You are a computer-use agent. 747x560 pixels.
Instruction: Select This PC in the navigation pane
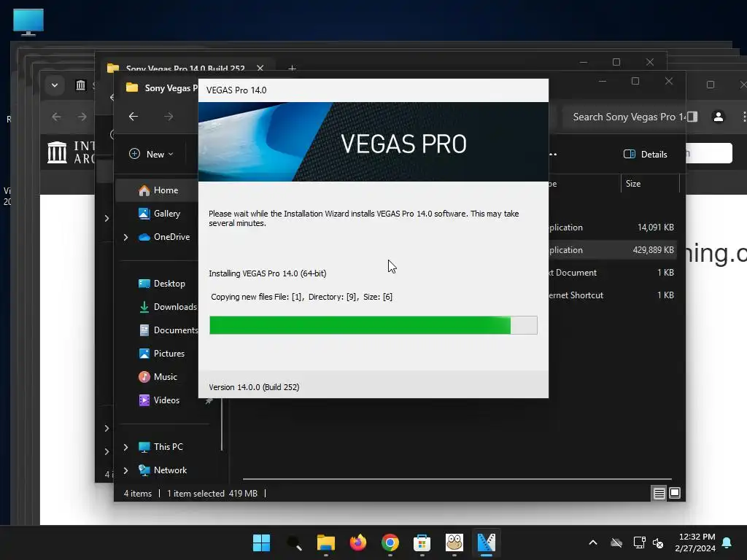click(x=160, y=447)
